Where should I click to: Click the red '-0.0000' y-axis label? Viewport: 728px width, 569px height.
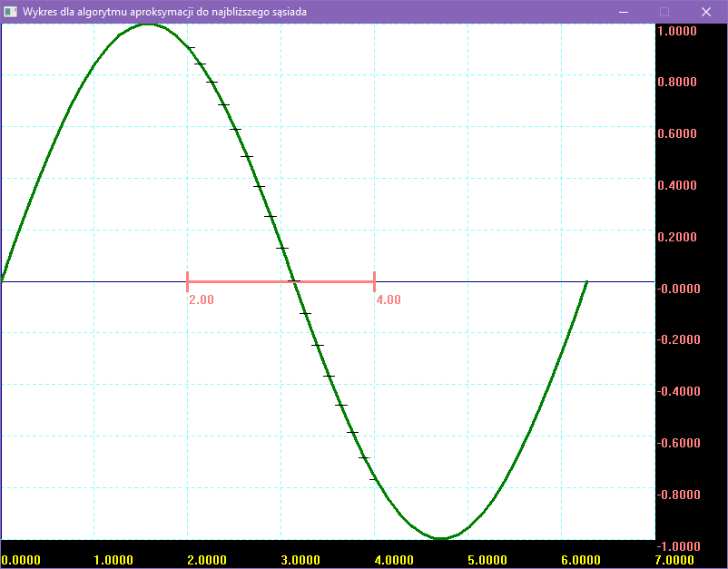coord(676,289)
